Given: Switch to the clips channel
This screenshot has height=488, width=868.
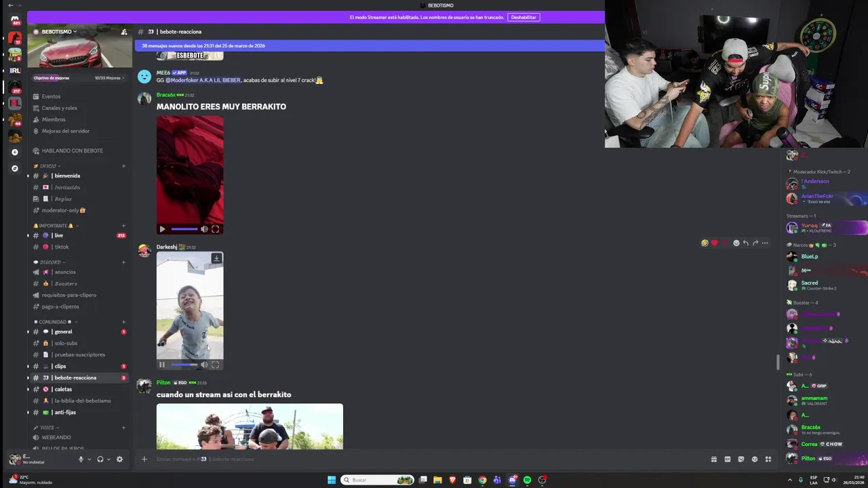Looking at the screenshot, I should pyautogui.click(x=79, y=366).
